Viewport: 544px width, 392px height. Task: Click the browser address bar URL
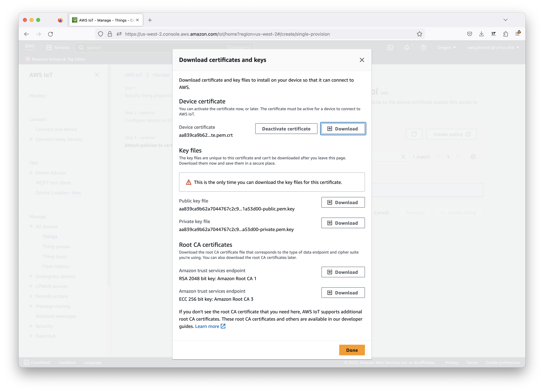(227, 34)
